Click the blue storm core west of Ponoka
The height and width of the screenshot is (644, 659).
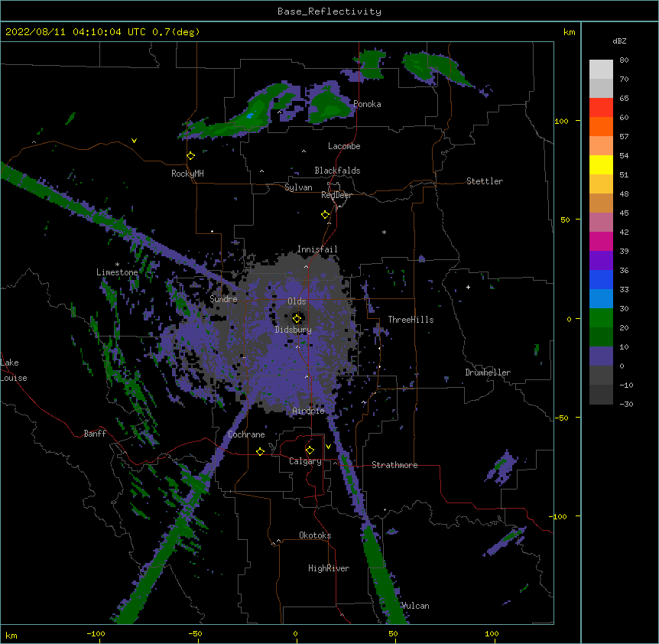250,115
